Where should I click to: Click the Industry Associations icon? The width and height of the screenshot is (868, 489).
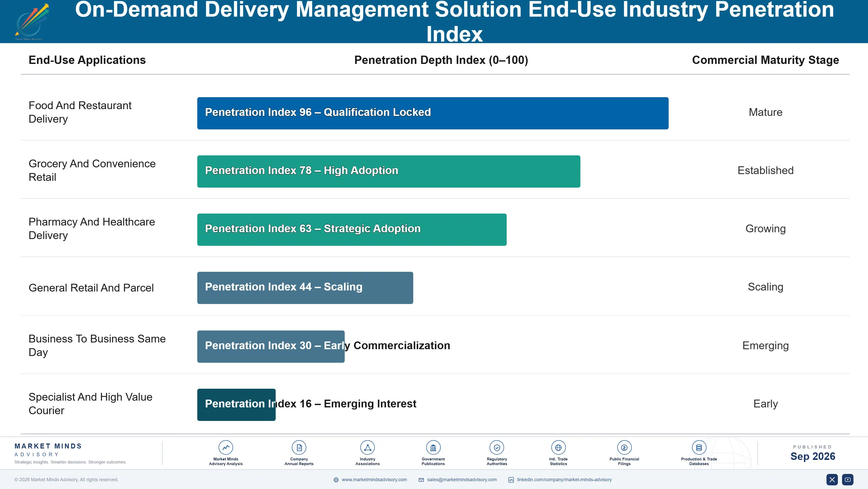tap(367, 447)
